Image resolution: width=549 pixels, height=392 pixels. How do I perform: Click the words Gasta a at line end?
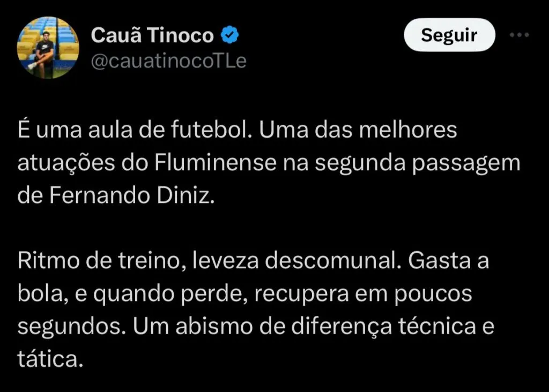click(x=449, y=260)
